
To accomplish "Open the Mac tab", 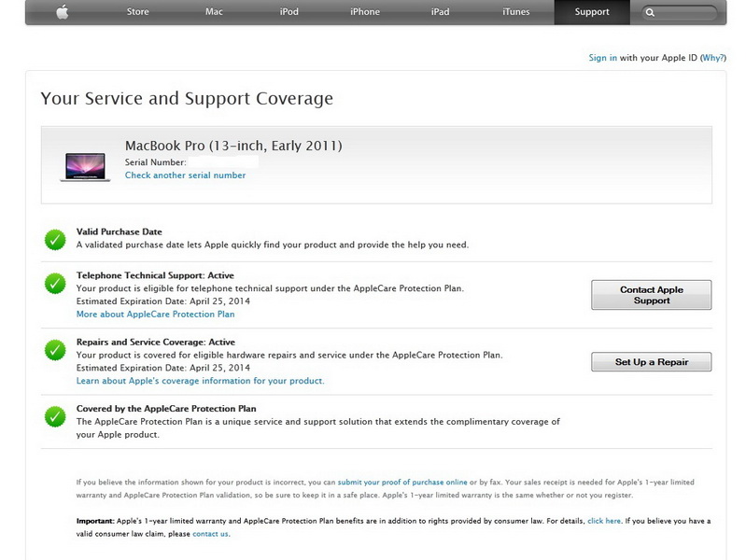I will coord(214,12).
